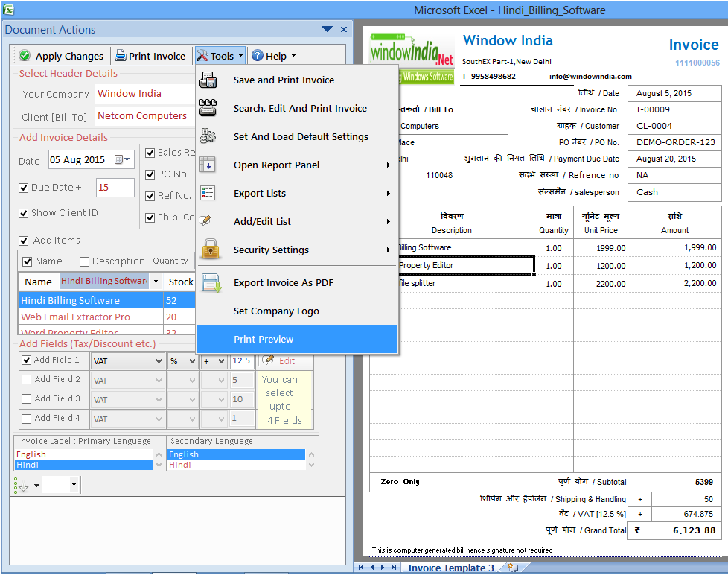Close the Document Actions pane
This screenshot has height=575, width=728.
tap(344, 29)
